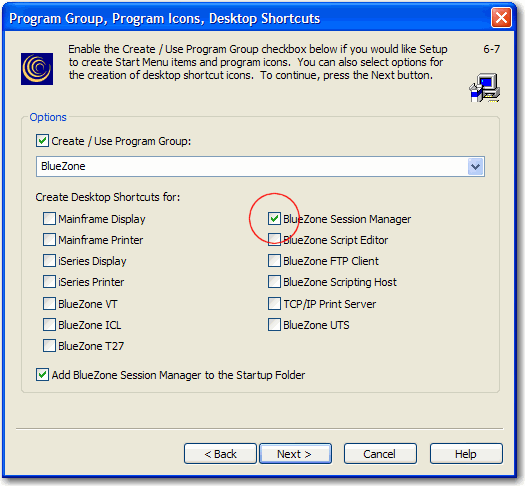Disable Add Session Manager to Startup Folder
Viewport: 525px width, 486px height.
(43, 375)
